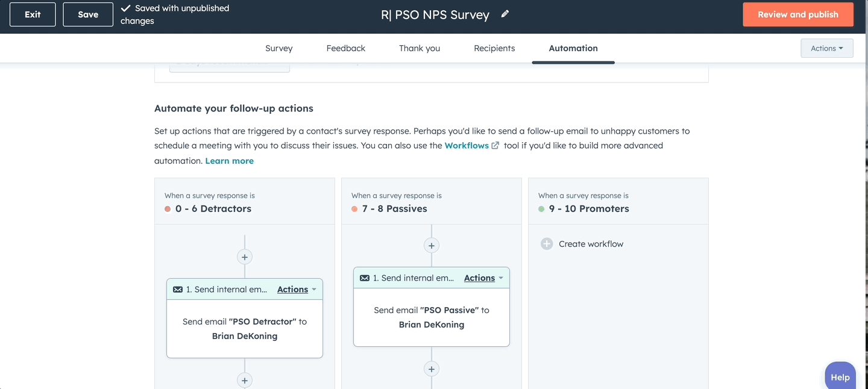Image resolution: width=868 pixels, height=389 pixels.
Task: Click envelope icon on Detractors email card
Action: (x=178, y=290)
